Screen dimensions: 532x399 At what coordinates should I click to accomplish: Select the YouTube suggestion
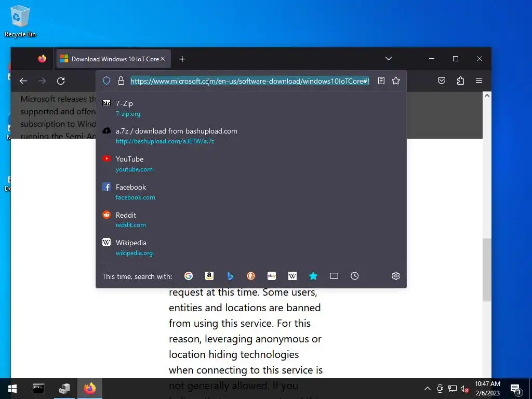251,164
